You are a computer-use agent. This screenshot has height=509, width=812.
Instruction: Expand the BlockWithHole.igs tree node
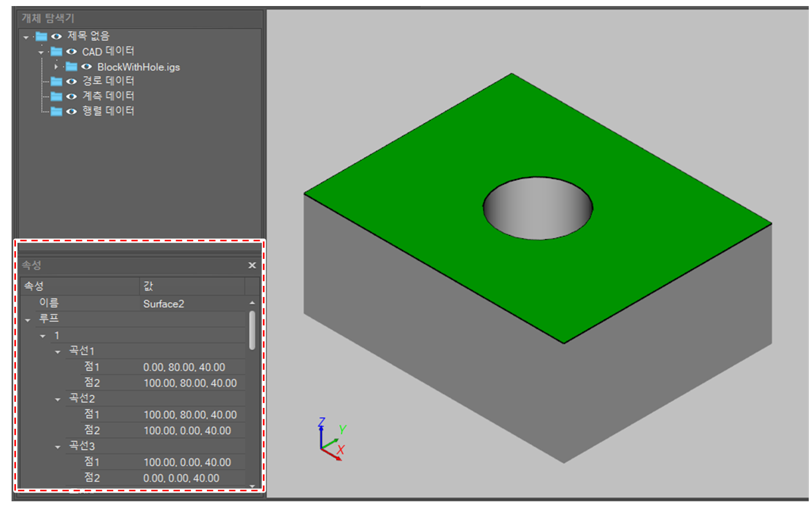tap(57, 67)
